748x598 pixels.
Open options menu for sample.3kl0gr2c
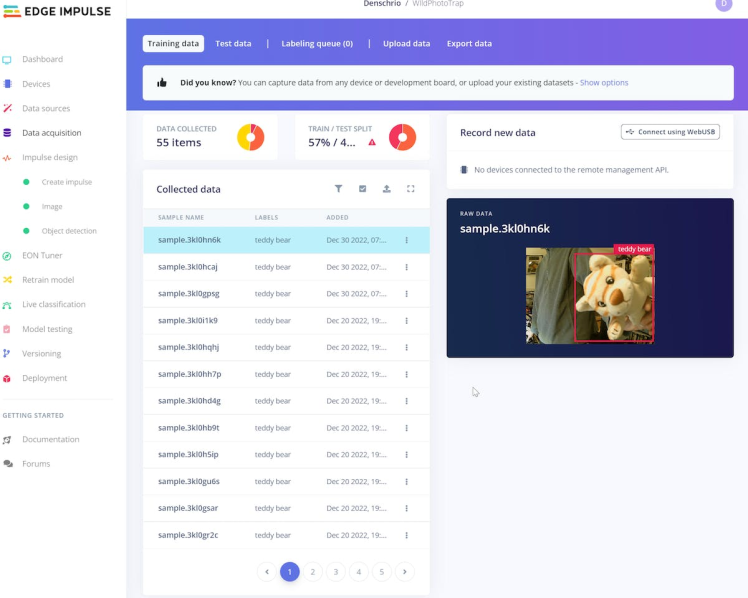click(406, 535)
